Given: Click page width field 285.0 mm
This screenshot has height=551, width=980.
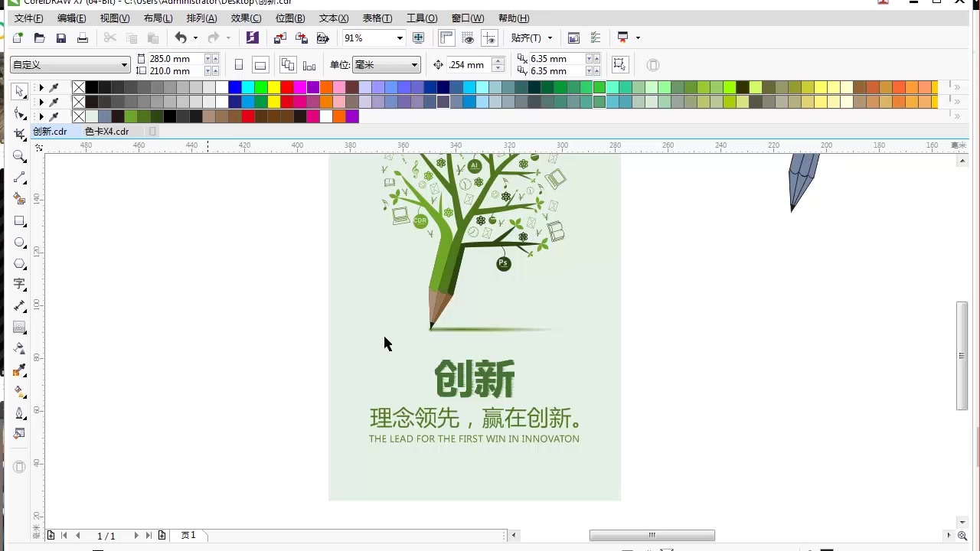Looking at the screenshot, I should [x=175, y=59].
